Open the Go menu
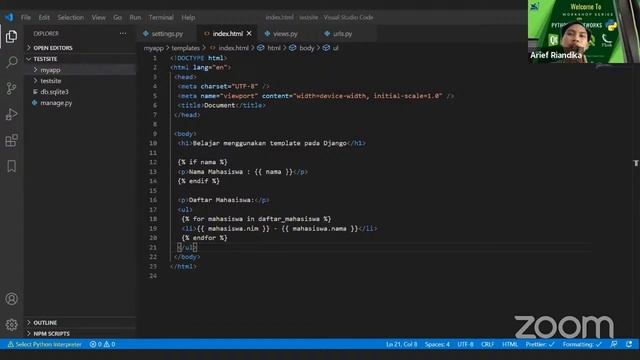This screenshot has height=360, width=640. [118, 17]
